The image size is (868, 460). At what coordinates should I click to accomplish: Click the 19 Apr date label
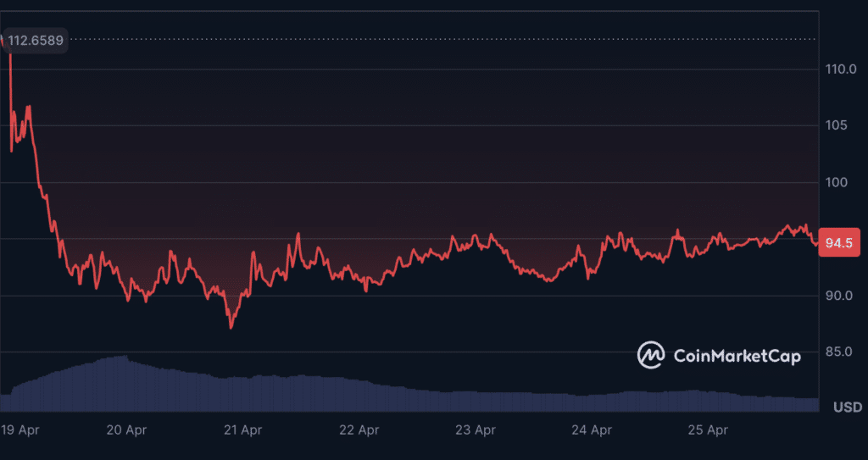tap(20, 430)
